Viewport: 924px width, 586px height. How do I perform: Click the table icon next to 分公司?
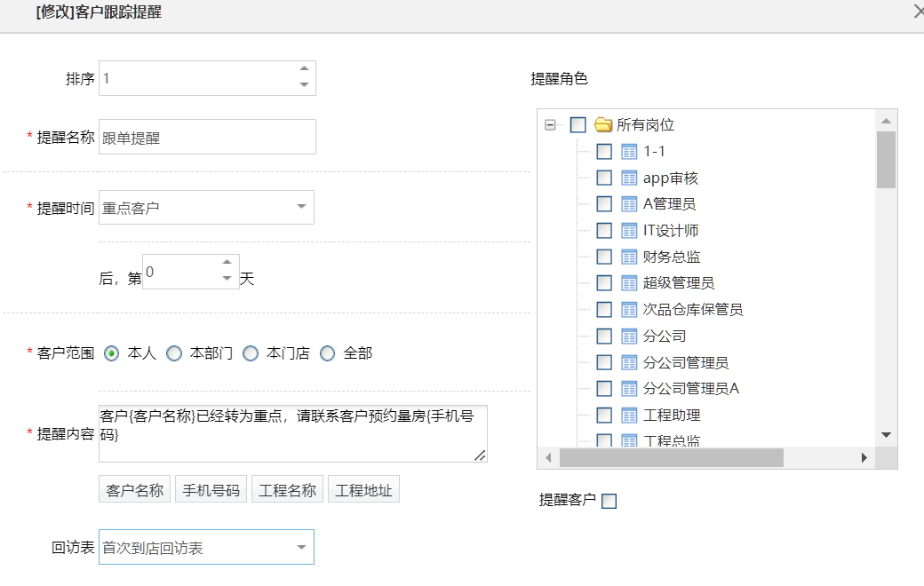point(630,337)
